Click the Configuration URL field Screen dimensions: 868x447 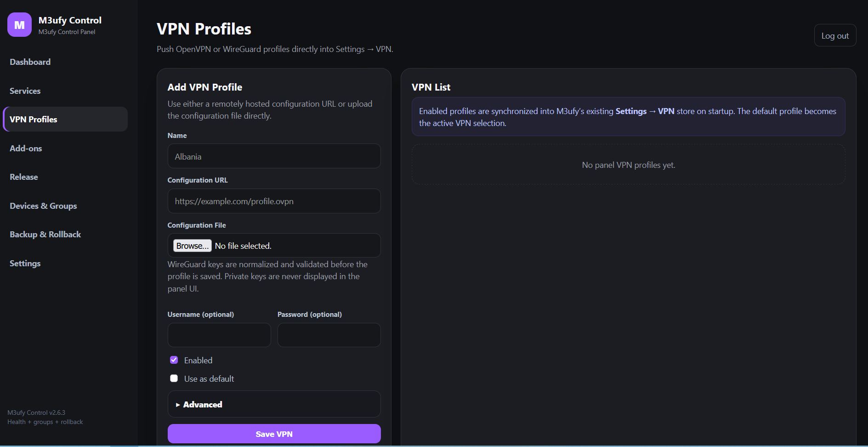coord(274,201)
